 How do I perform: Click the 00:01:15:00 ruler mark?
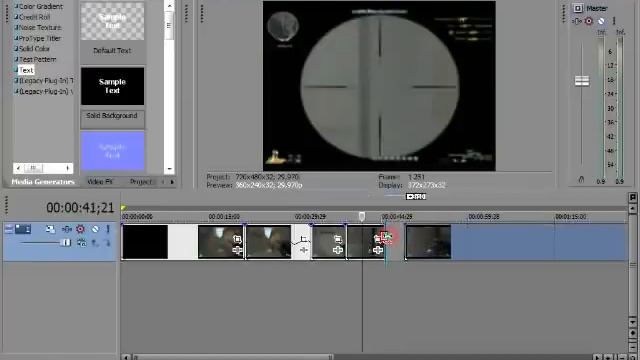tap(571, 217)
